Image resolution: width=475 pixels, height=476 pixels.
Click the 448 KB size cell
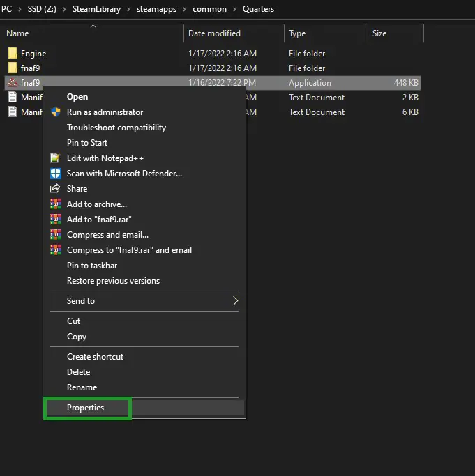(406, 82)
